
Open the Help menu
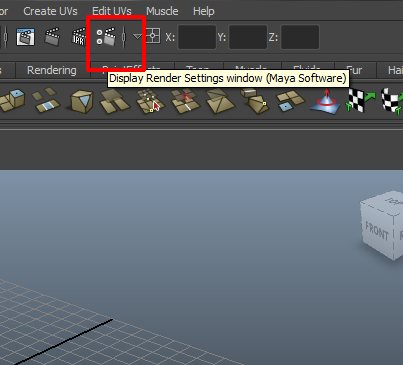pos(204,11)
